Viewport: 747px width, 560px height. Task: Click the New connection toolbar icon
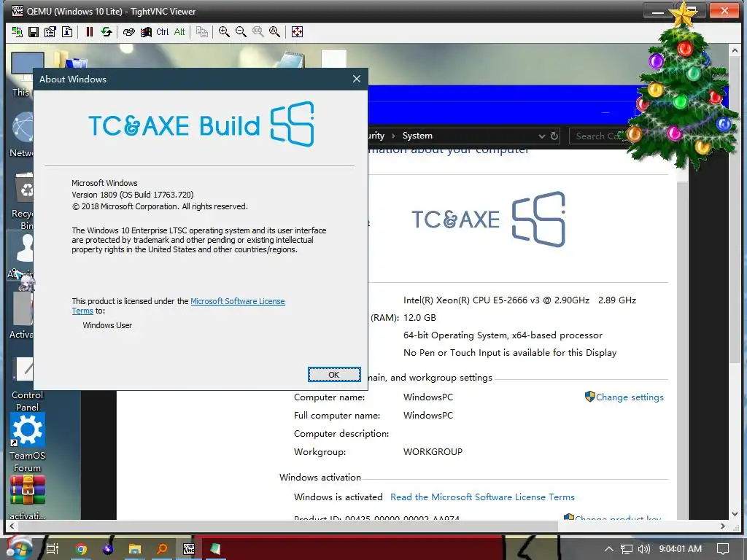(18, 32)
